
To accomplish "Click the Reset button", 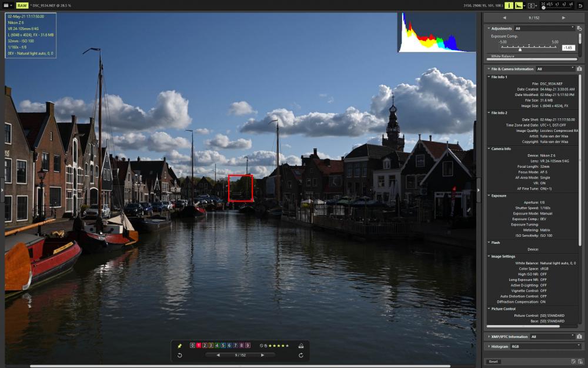I will click(x=493, y=362).
